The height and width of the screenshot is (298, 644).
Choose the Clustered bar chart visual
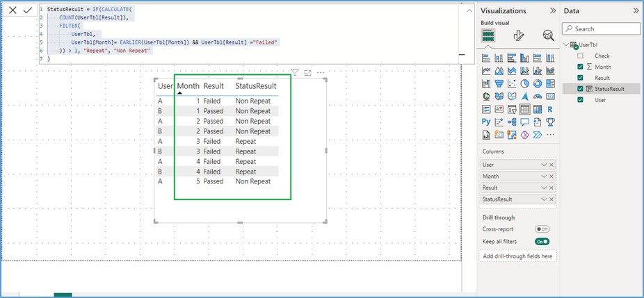(x=512, y=58)
